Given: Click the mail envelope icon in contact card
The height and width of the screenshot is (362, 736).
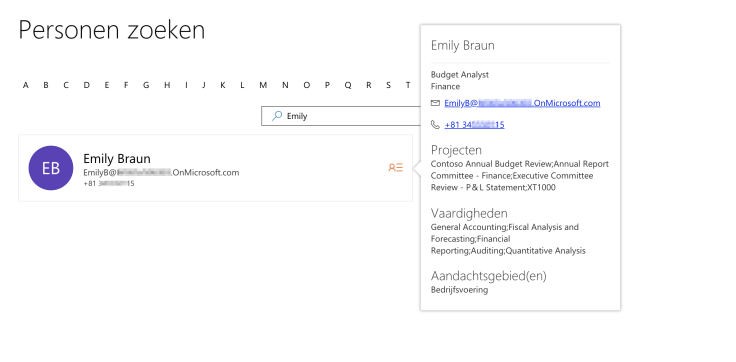Looking at the screenshot, I should pyautogui.click(x=435, y=103).
